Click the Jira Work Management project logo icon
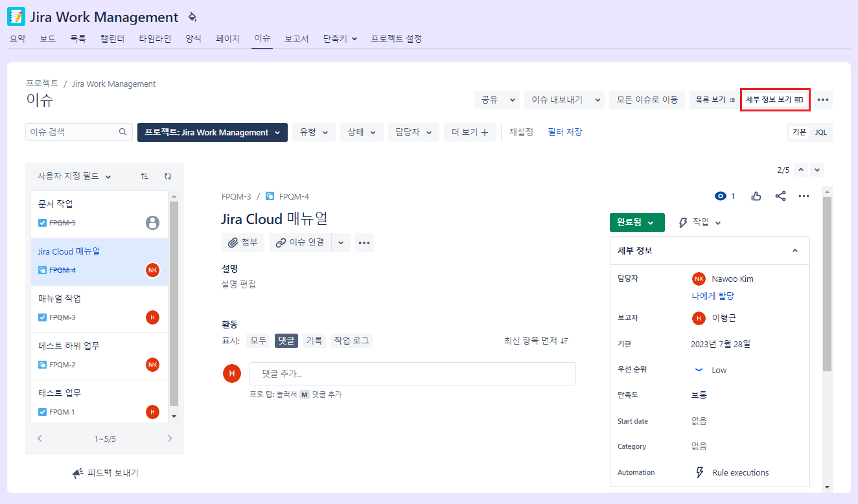This screenshot has width=858, height=504. click(x=16, y=17)
